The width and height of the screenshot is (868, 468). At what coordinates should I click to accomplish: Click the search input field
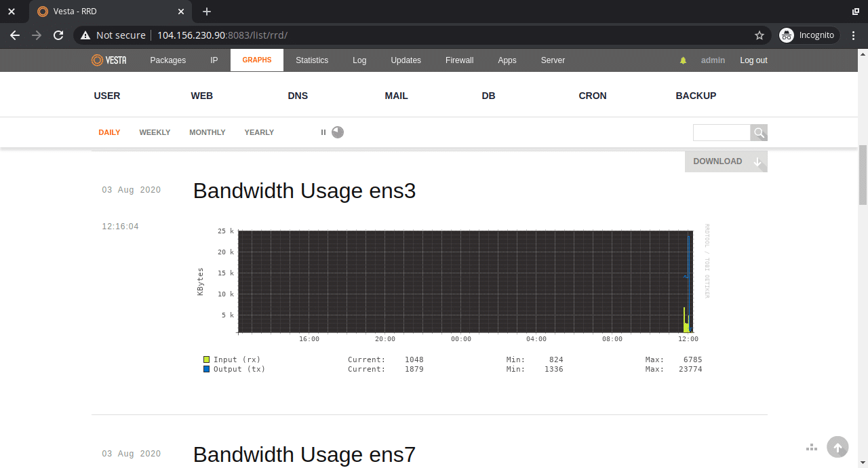722,133
